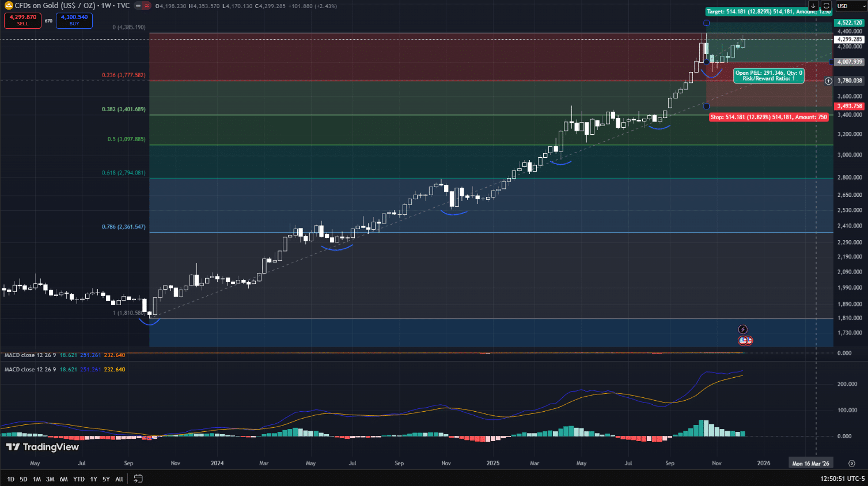Select the 1M time range
This screenshot has height=486, width=868.
point(37,479)
